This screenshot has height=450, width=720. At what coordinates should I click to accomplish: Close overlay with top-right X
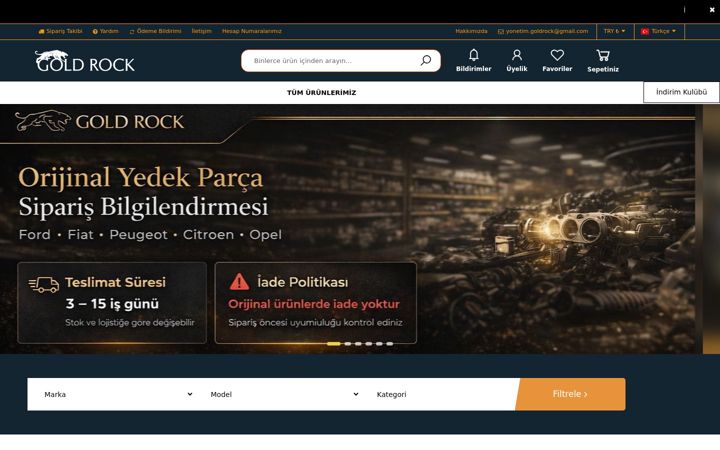[x=712, y=10]
